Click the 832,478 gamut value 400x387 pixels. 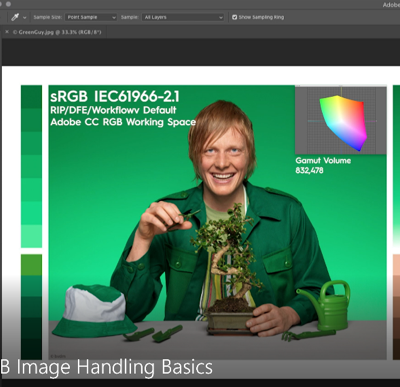309,170
